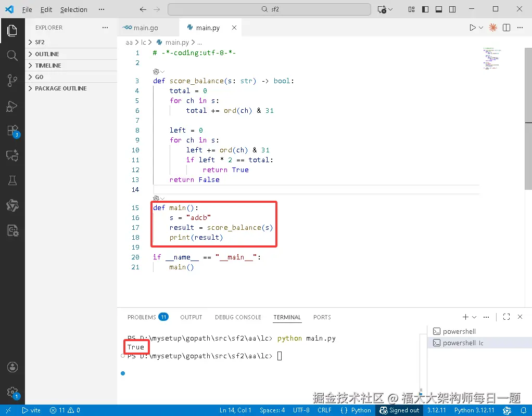Expand the OUTLINE section

tap(71, 54)
